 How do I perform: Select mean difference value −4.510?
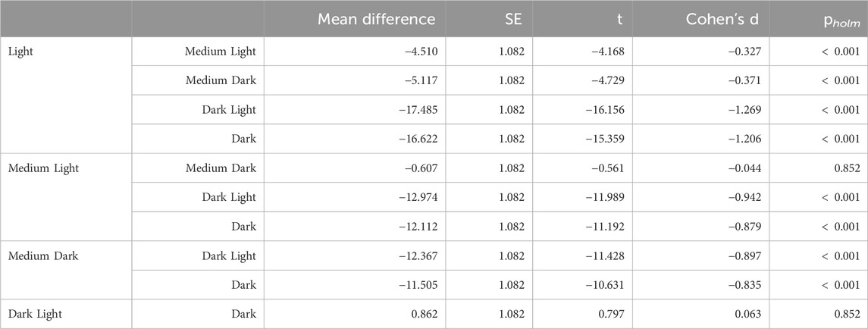pyautogui.click(x=421, y=52)
